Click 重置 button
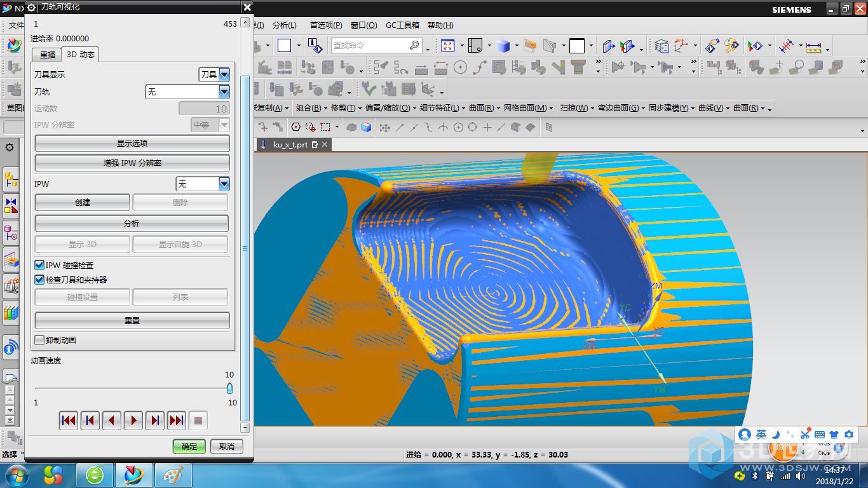The width and height of the screenshot is (868, 488). pos(132,320)
